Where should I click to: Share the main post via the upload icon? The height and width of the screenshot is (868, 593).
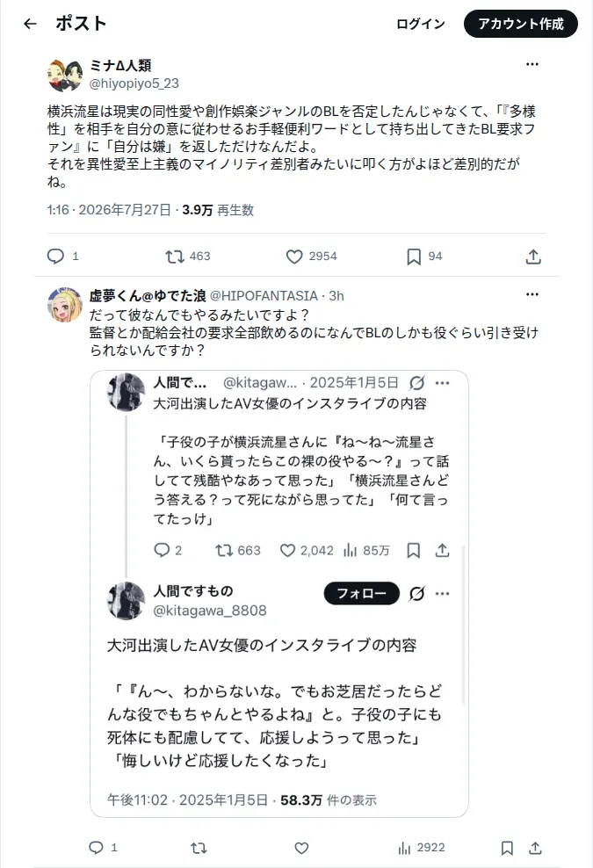(x=533, y=257)
